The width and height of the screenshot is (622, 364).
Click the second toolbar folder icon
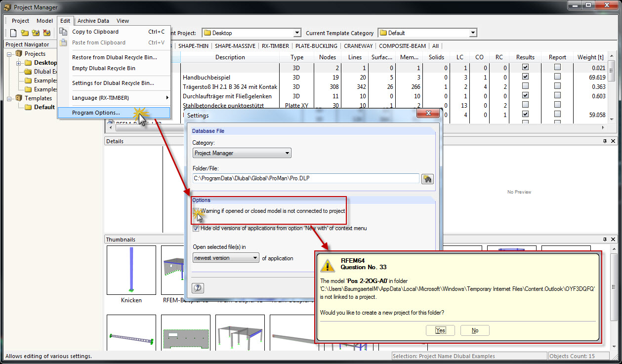(x=24, y=33)
